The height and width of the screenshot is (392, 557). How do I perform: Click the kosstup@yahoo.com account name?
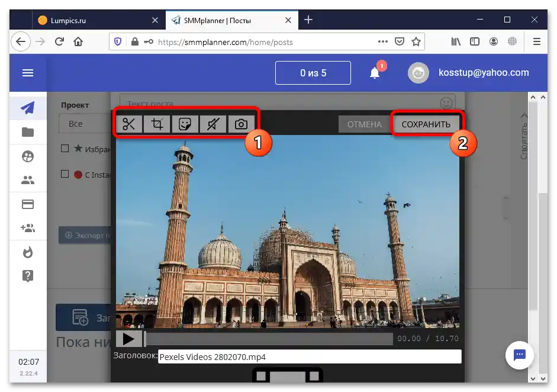tap(484, 72)
